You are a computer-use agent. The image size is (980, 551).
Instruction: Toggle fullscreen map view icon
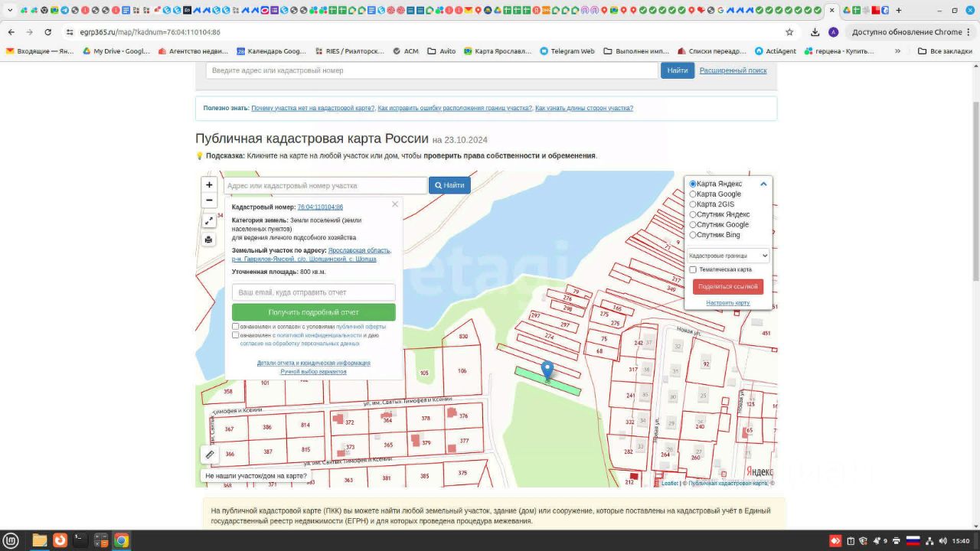209,220
